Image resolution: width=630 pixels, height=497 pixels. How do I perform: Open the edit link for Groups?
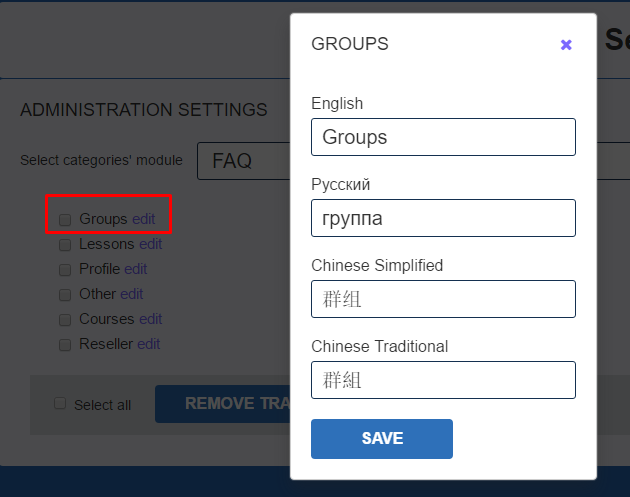tap(143, 219)
